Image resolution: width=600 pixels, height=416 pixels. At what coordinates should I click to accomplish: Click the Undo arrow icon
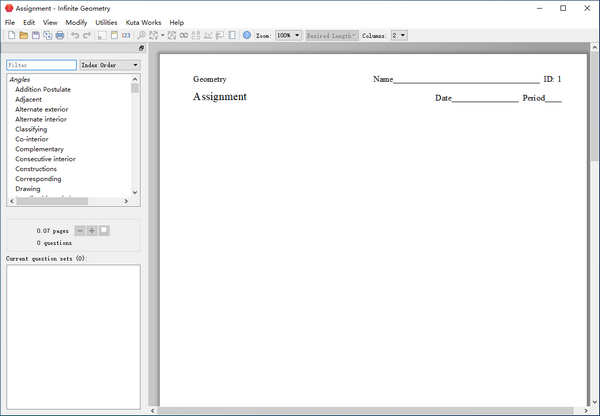[75, 35]
